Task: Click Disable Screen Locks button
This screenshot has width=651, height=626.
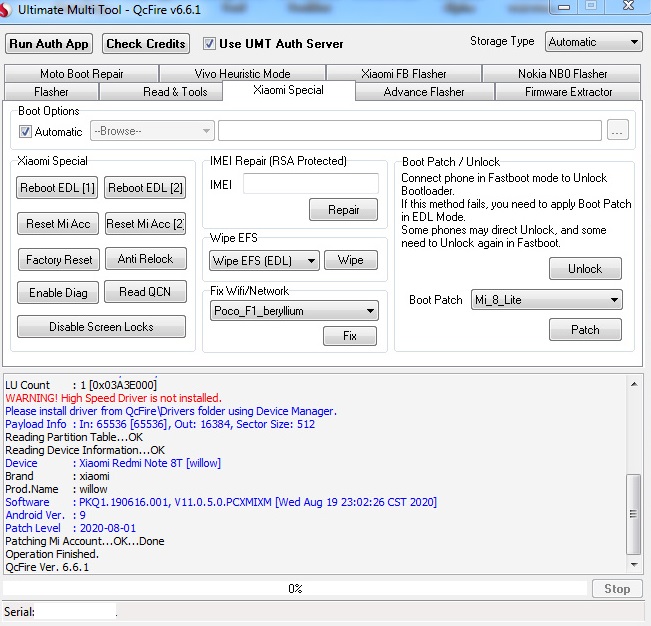Action: tap(101, 327)
